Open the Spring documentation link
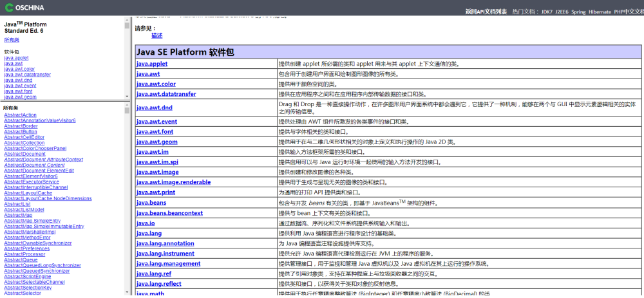The width and height of the screenshot is (644, 298). point(579,12)
